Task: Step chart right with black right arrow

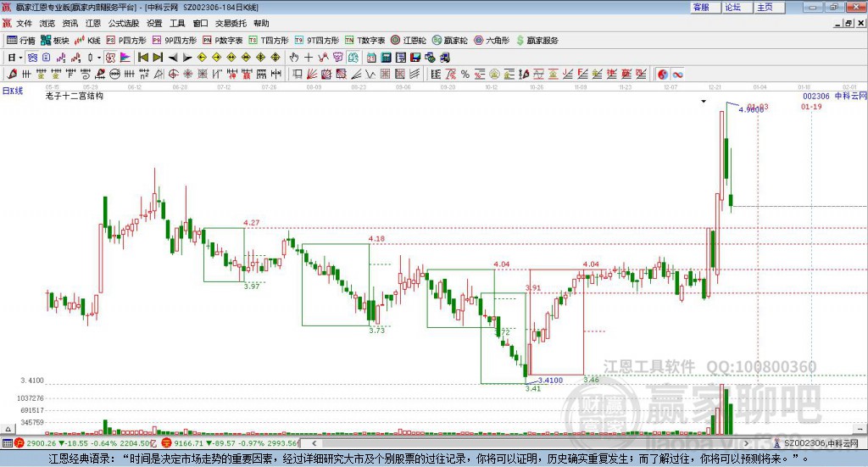Action: pos(187,58)
